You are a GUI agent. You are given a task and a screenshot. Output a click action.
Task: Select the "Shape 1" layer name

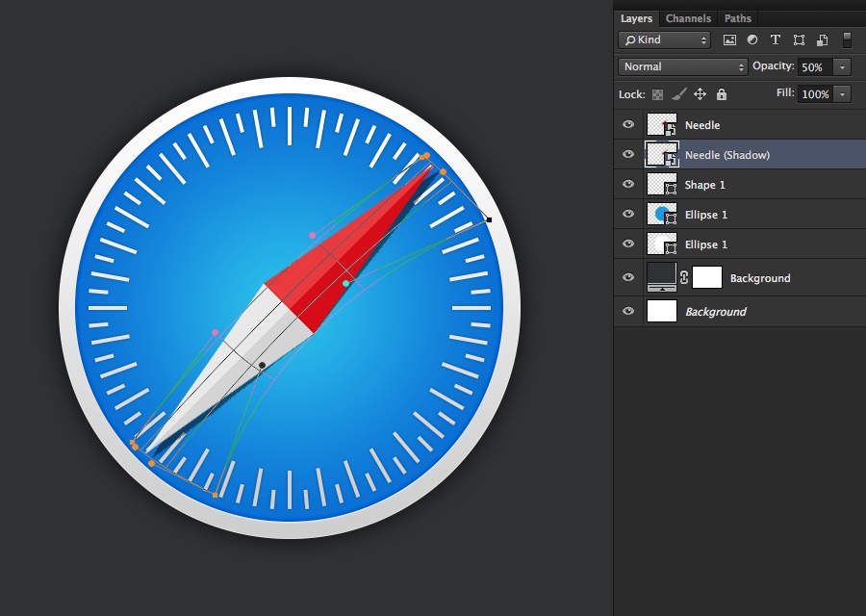704,185
